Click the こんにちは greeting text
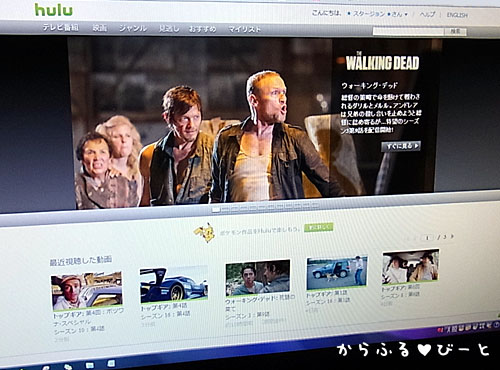The width and height of the screenshot is (500, 370). (x=327, y=13)
